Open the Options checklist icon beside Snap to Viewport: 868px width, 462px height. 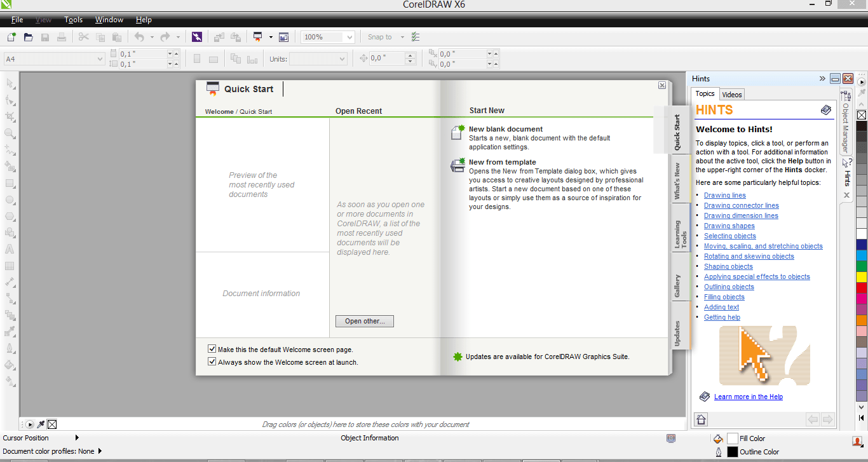(416, 37)
